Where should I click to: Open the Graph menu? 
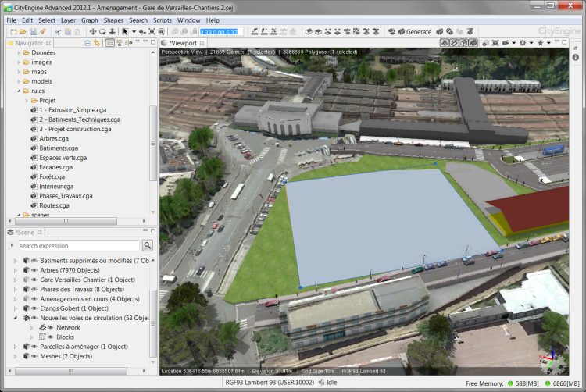pyautogui.click(x=89, y=20)
